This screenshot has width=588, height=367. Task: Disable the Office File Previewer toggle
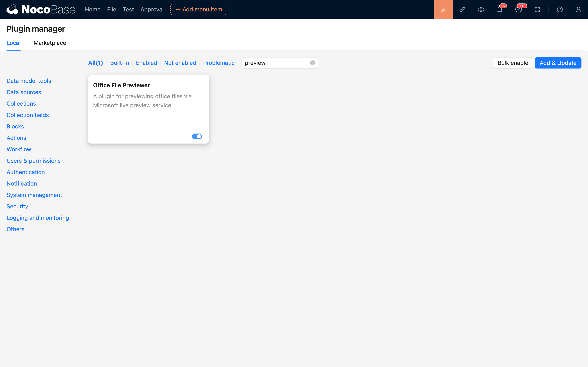pos(197,136)
